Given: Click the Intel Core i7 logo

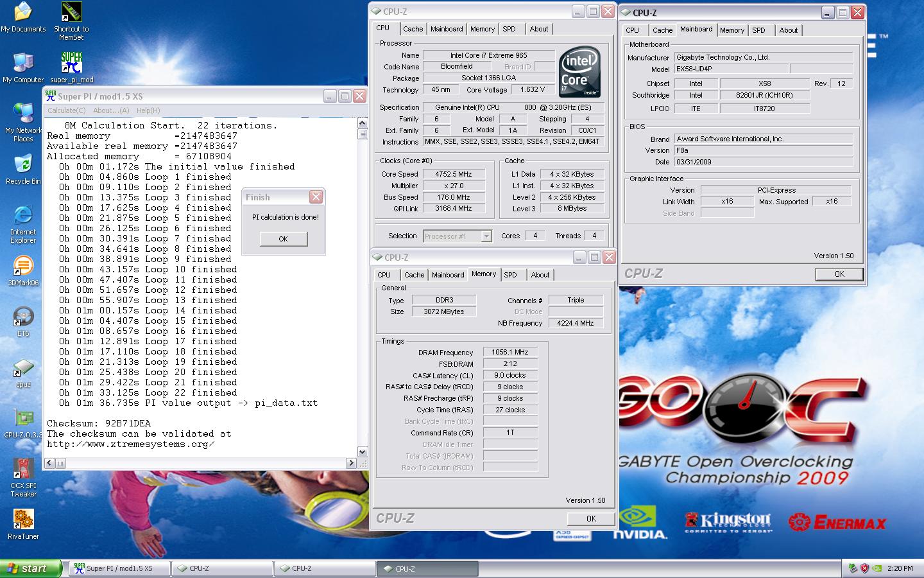Looking at the screenshot, I should 579,71.
